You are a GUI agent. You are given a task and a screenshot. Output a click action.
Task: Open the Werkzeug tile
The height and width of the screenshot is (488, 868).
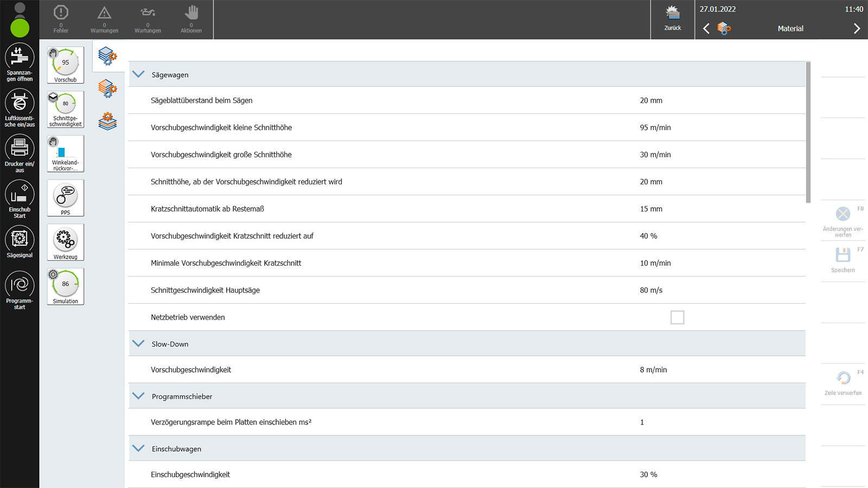66,242
